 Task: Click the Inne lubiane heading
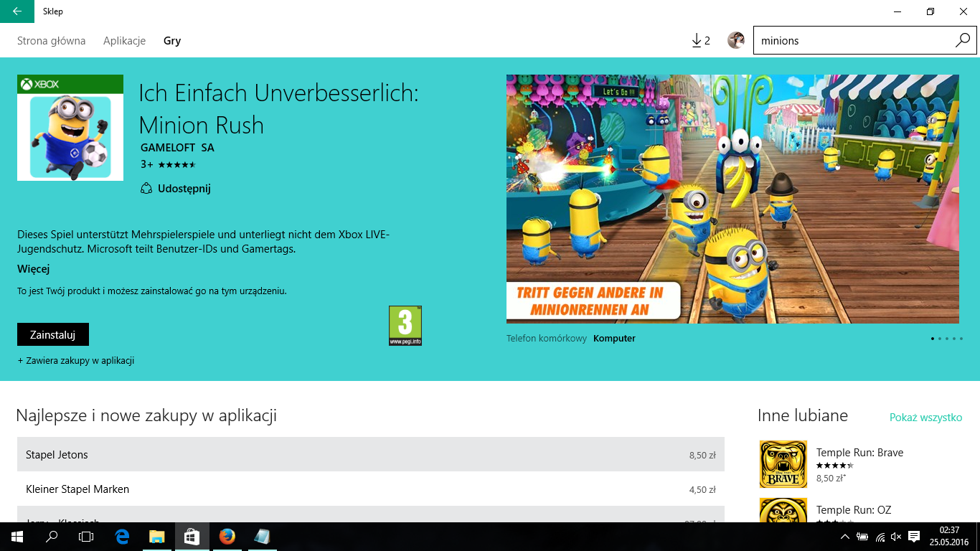click(803, 415)
